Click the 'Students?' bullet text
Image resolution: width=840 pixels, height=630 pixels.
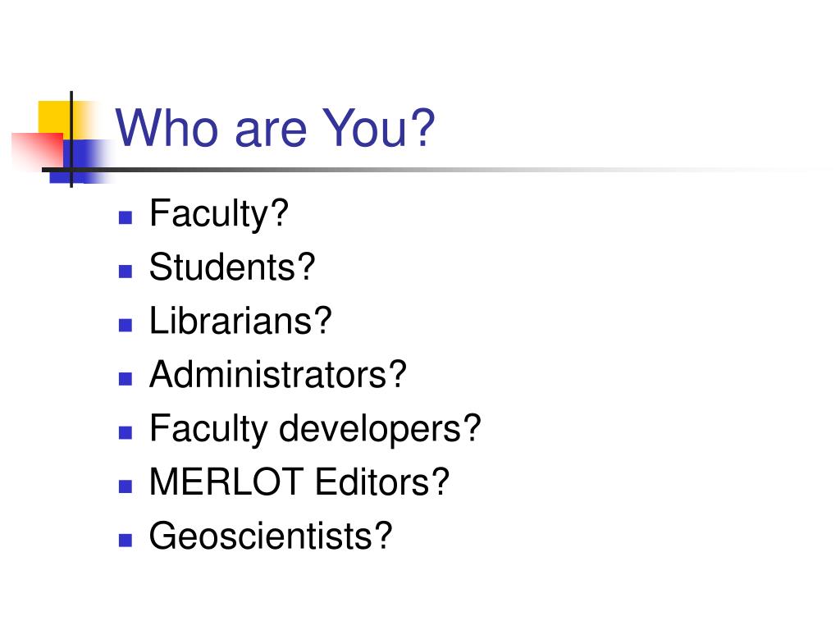tap(232, 267)
